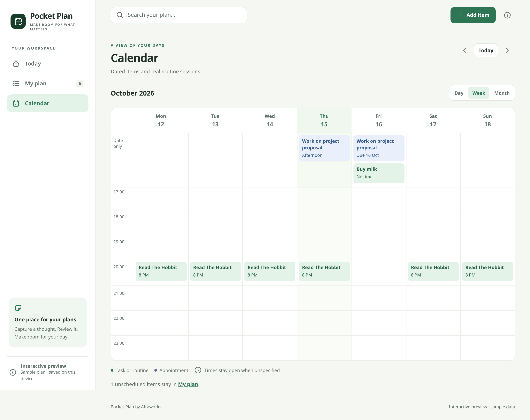Go to the previous week arrow
This screenshot has height=420, width=530.
pos(464,51)
